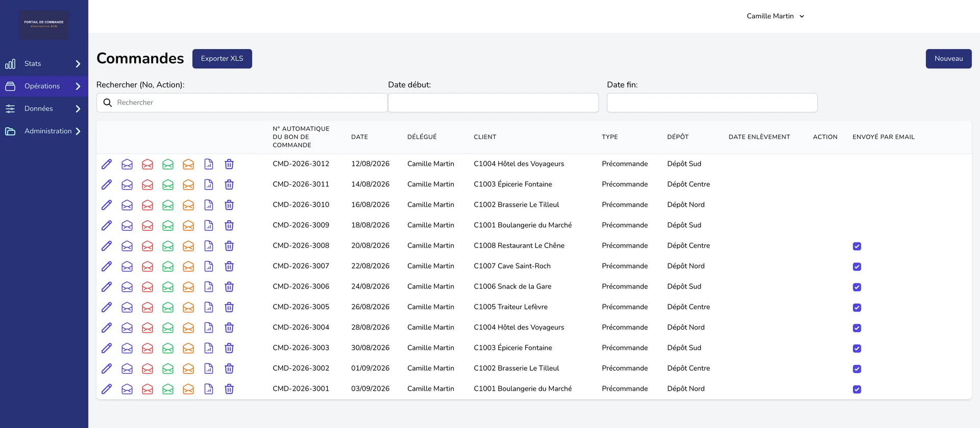The width and height of the screenshot is (980, 428).
Task: Delete order CMD-2026-3011 via its trash icon
Action: (x=229, y=184)
